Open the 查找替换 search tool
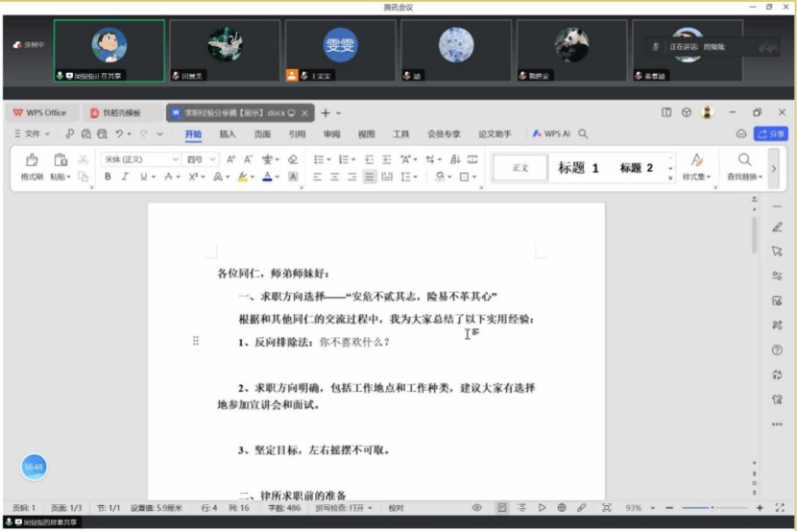797x532 pixels. point(744,166)
